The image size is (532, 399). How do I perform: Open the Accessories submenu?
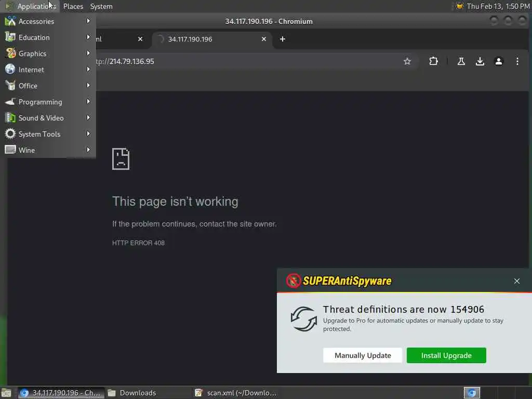click(48, 21)
